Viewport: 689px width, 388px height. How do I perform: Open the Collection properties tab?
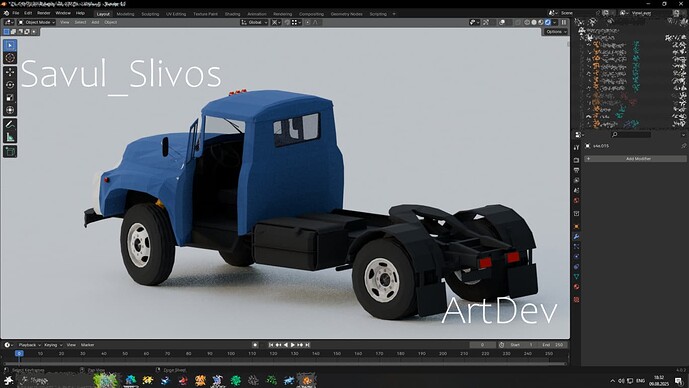click(576, 214)
